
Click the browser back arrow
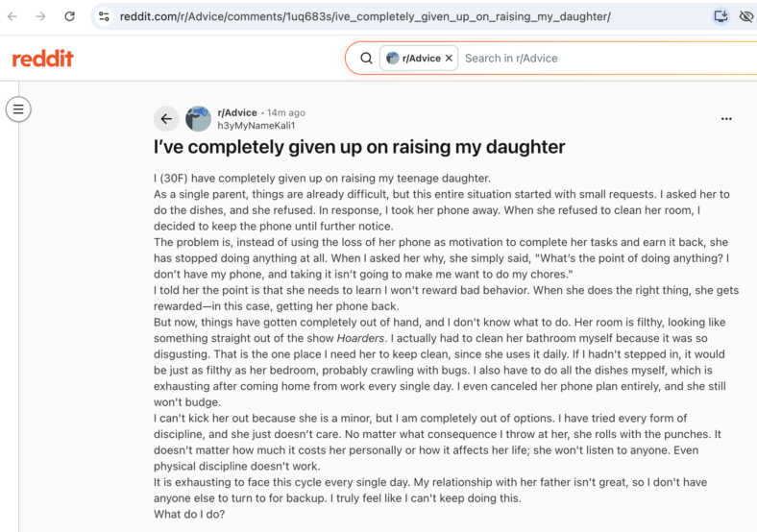(x=12, y=16)
